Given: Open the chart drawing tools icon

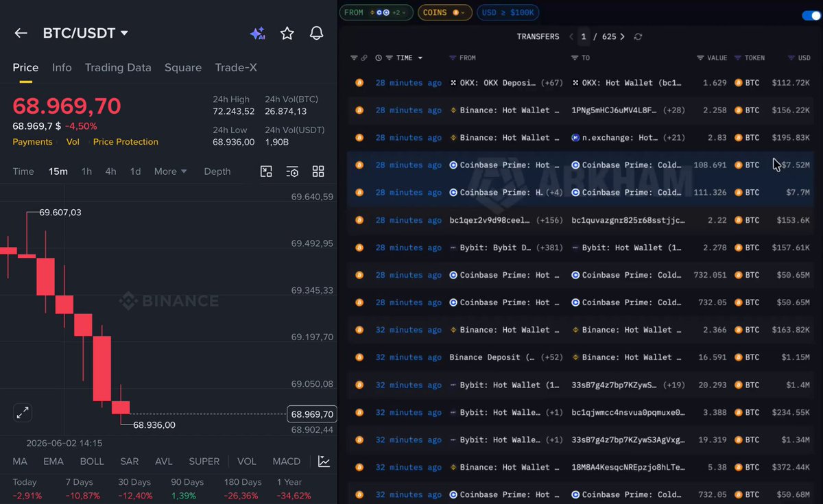Looking at the screenshot, I should click(266, 171).
